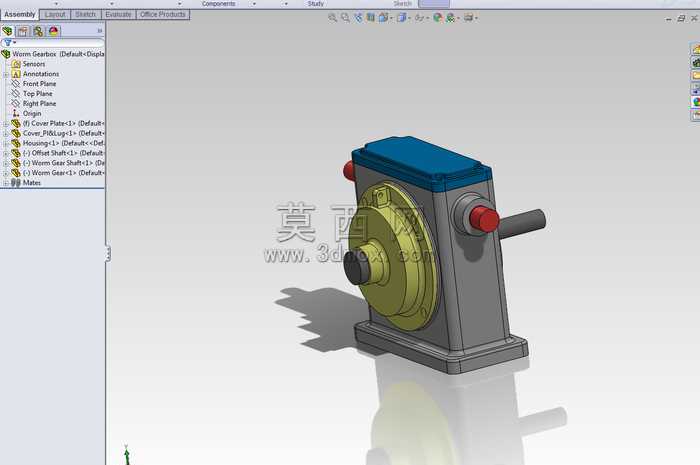Open View Settings dropdown arrow

[x=476, y=18]
